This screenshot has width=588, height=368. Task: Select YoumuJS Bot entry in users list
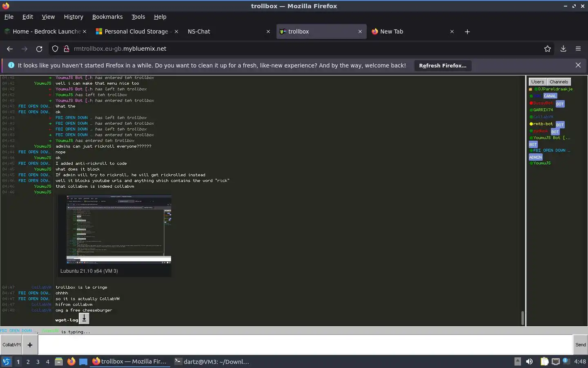(552, 138)
